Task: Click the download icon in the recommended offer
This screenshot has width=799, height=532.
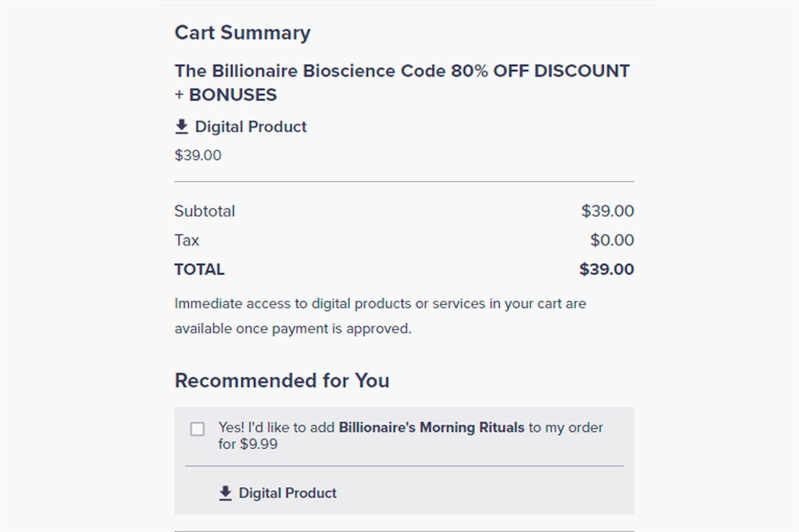Action: click(x=225, y=493)
